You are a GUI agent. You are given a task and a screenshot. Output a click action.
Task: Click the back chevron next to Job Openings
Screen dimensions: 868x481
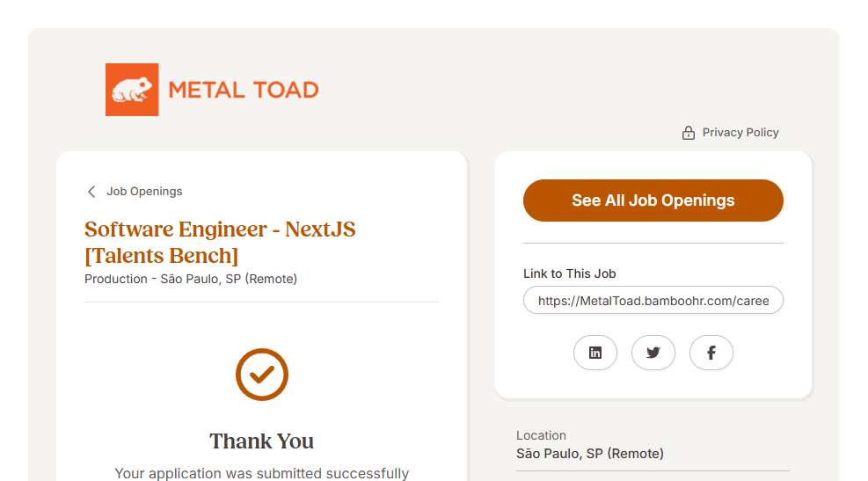click(x=91, y=192)
